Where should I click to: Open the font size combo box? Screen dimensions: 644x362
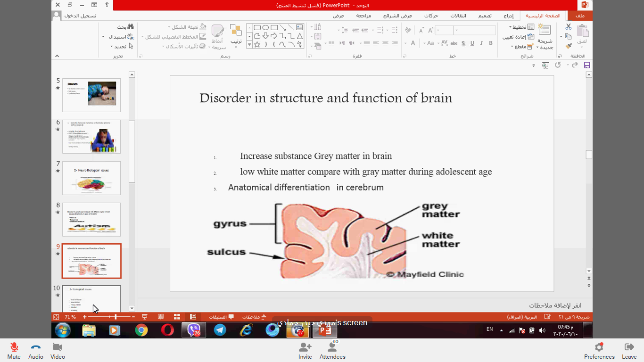(x=444, y=30)
